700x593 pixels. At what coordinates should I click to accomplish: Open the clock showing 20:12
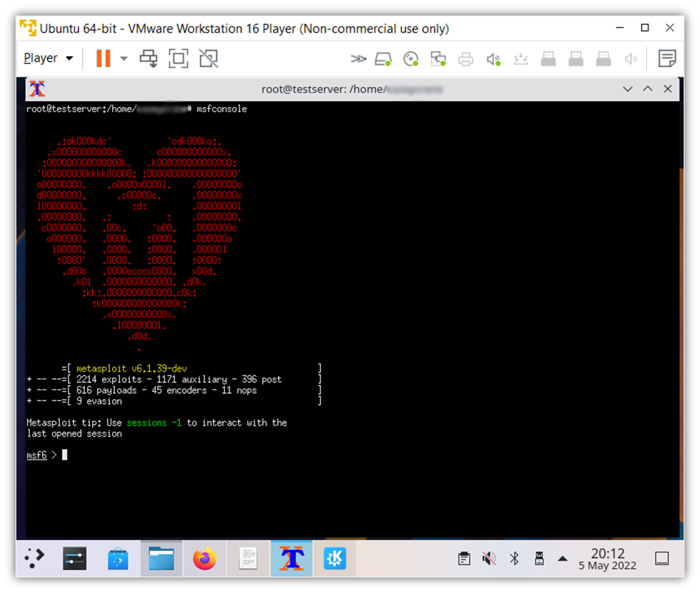click(x=608, y=559)
